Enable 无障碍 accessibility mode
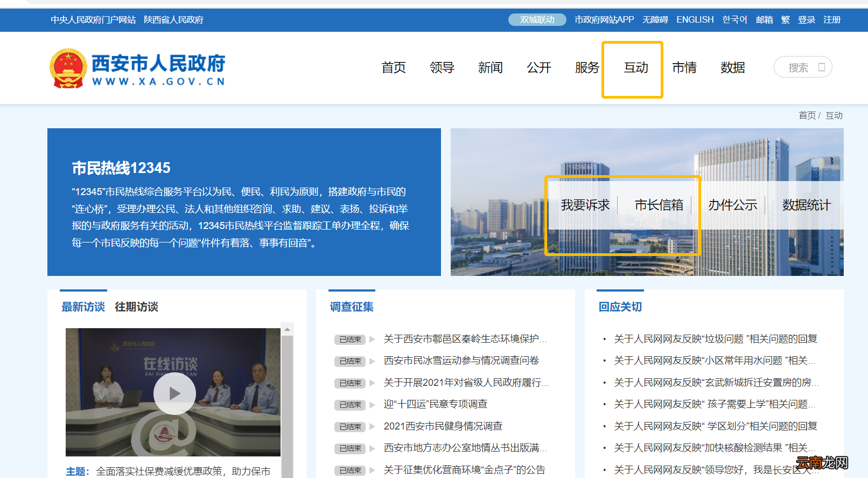Screen dimensions: 868x478 pyautogui.click(x=655, y=20)
